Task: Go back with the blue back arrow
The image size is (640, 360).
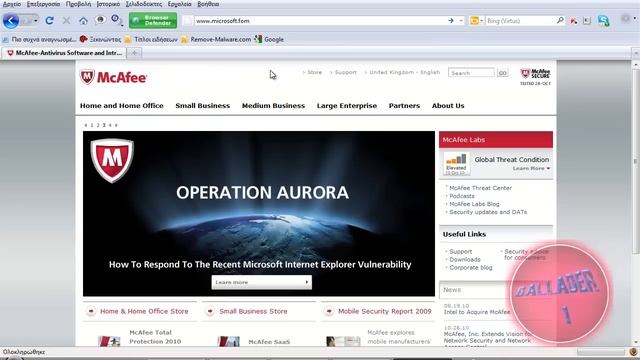Action: [11, 20]
